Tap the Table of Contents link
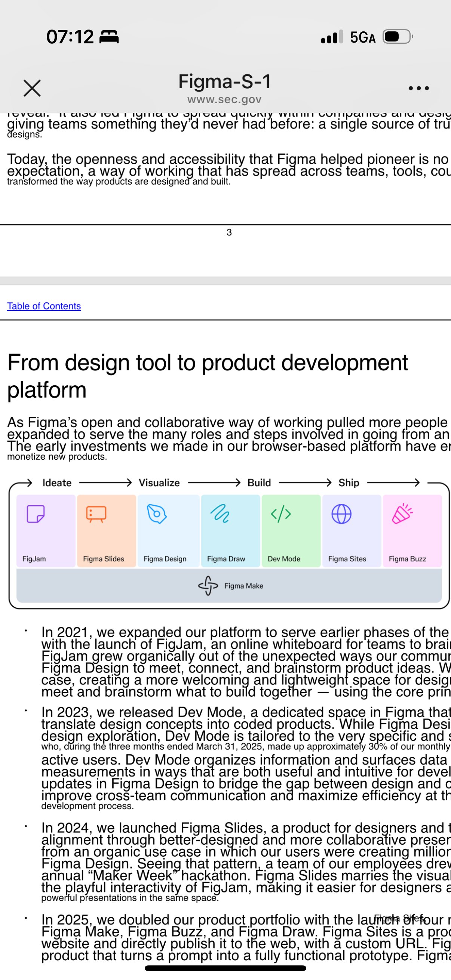Image resolution: width=451 pixels, height=980 pixels. [44, 306]
